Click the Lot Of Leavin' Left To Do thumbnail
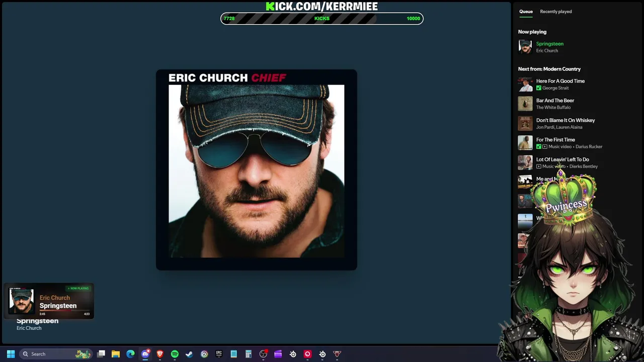Image resolution: width=644 pixels, height=362 pixels. pyautogui.click(x=525, y=162)
